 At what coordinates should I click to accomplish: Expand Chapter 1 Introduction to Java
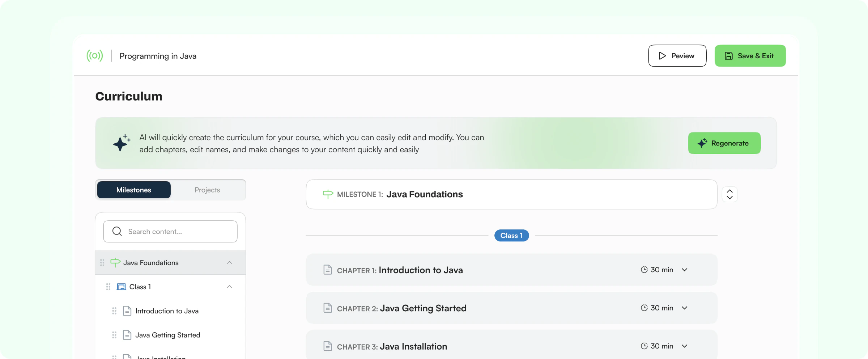point(685,270)
